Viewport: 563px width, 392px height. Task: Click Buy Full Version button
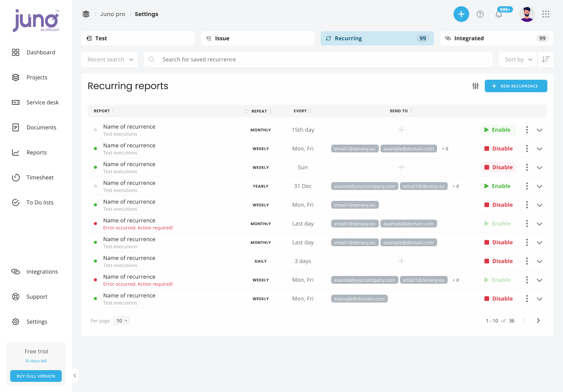[36, 376]
